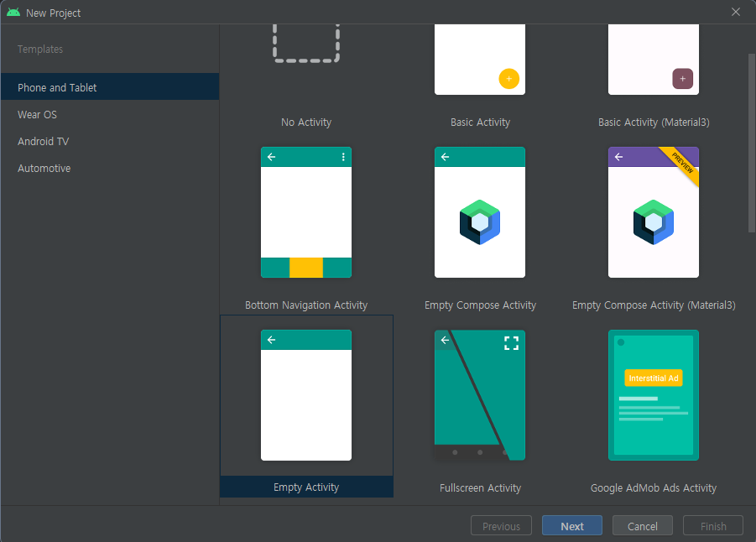The width and height of the screenshot is (756, 542).
Task: Click the overflow dots in Bottom Navigation preview
Action: (343, 157)
